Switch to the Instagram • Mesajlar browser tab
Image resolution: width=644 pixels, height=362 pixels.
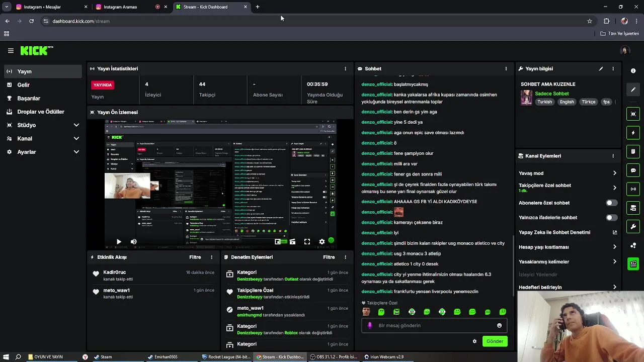coord(52,7)
